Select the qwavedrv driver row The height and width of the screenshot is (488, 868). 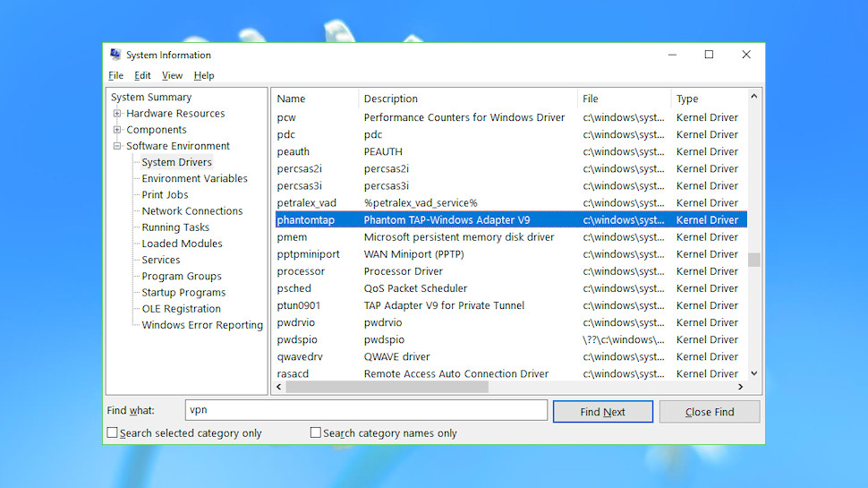point(511,356)
